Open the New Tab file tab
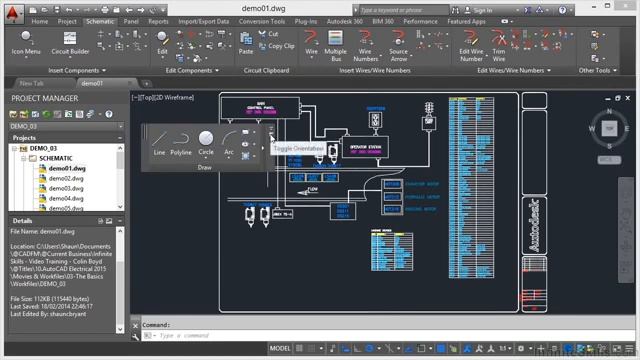Image resolution: width=640 pixels, height=360 pixels. [31, 83]
